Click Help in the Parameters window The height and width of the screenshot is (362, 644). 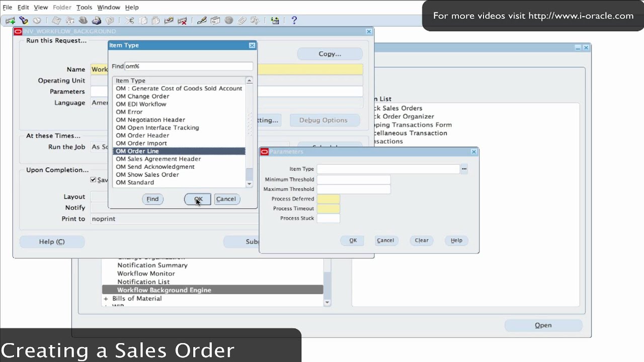pos(456,240)
